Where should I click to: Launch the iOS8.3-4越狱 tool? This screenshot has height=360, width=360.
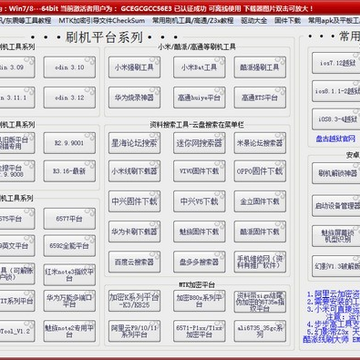336,119
